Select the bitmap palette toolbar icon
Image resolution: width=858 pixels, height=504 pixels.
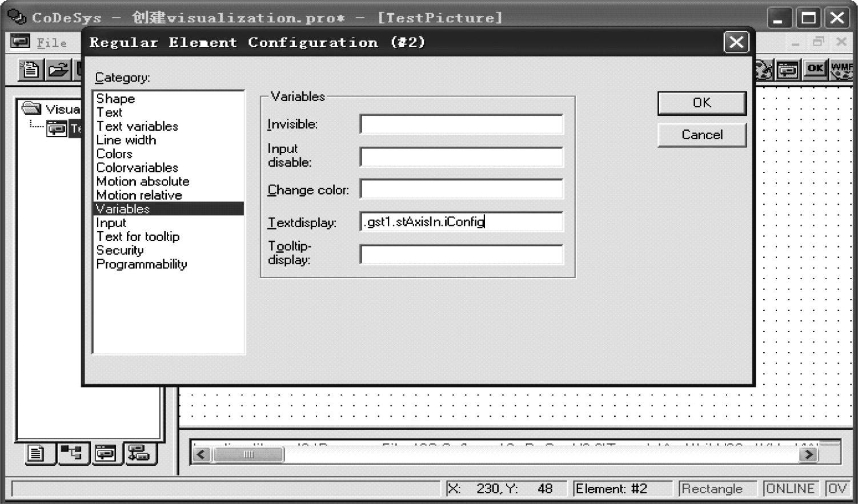[764, 70]
